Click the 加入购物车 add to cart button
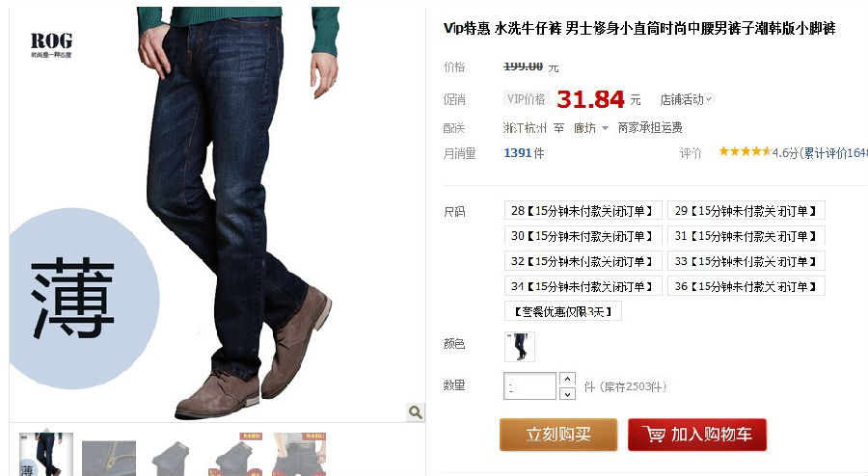The width and height of the screenshot is (868, 476). click(697, 435)
